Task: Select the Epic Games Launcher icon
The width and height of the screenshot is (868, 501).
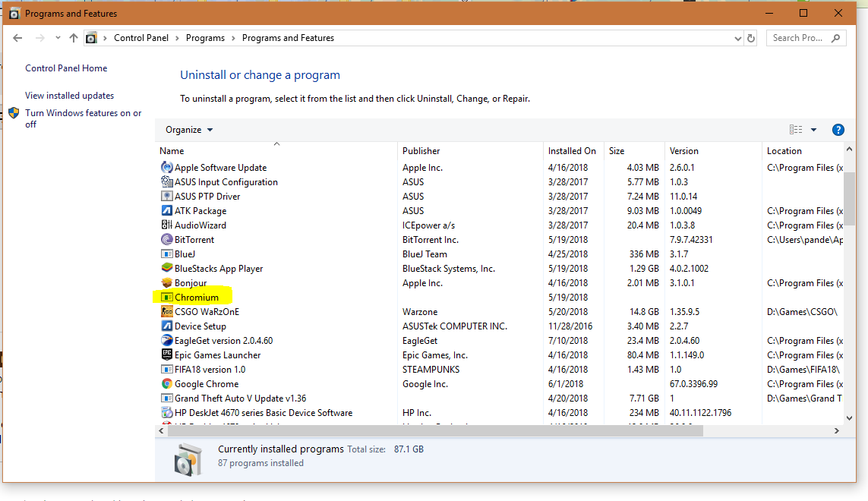Action: coord(166,355)
